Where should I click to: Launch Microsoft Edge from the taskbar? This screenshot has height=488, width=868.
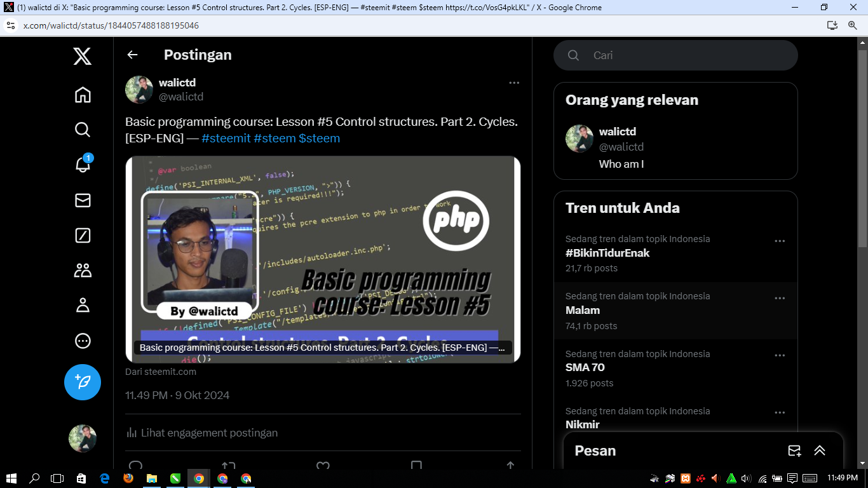[104, 478]
